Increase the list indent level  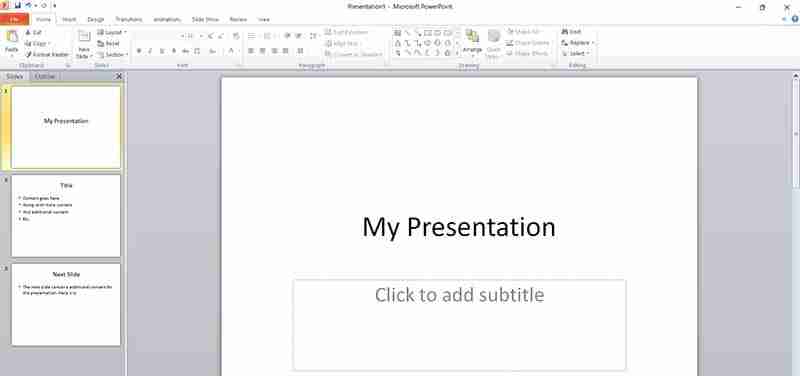(x=298, y=36)
